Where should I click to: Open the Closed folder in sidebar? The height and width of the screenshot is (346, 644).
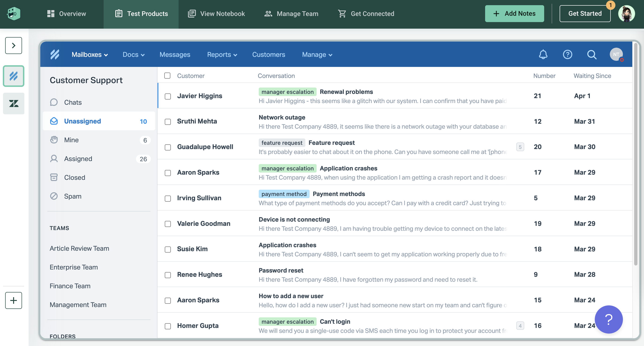75,177
